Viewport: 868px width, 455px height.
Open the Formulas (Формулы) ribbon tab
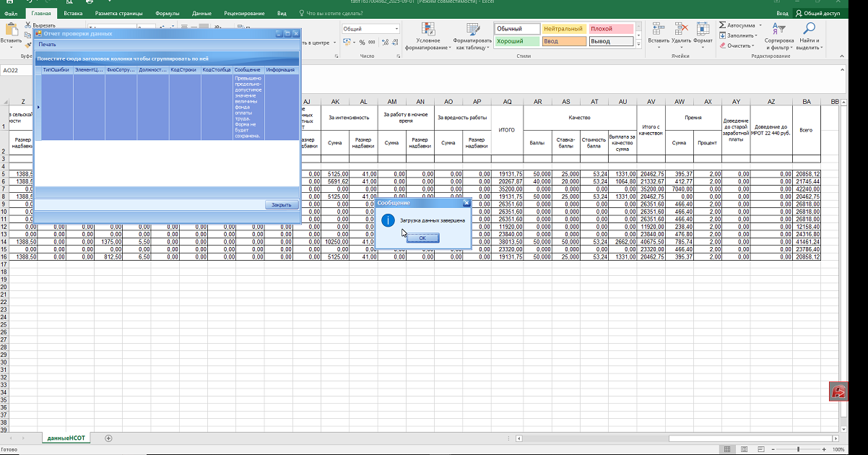click(x=168, y=13)
